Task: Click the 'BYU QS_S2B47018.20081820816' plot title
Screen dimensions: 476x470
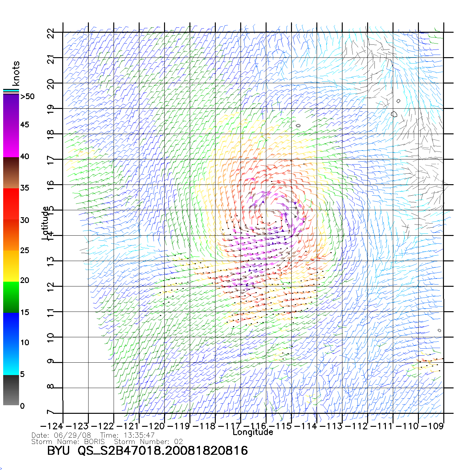Action: click(x=147, y=451)
